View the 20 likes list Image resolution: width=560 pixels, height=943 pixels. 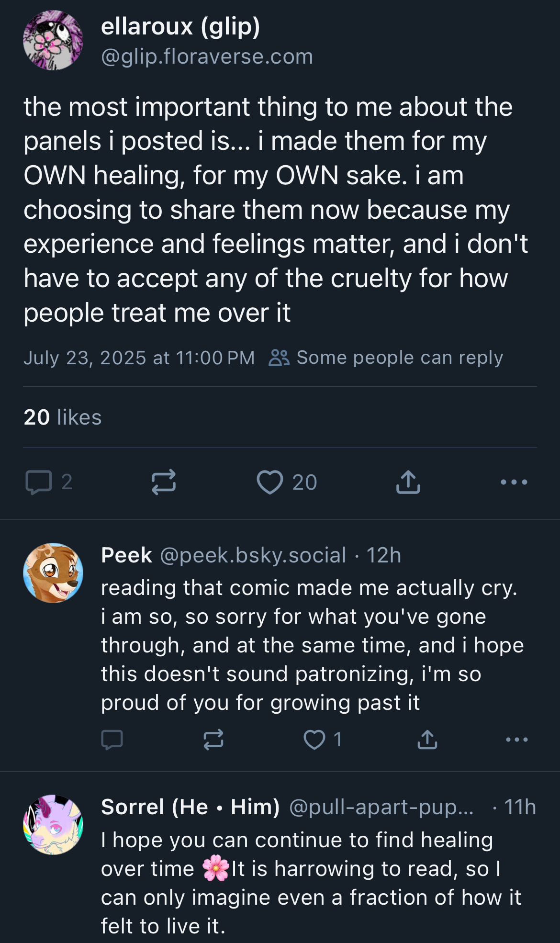(63, 417)
